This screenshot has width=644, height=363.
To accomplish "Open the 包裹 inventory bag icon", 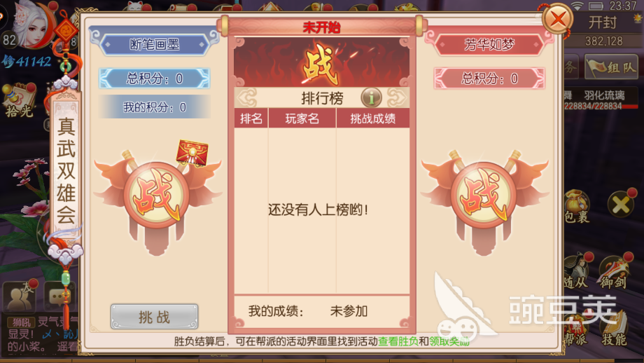I will click(x=577, y=206).
